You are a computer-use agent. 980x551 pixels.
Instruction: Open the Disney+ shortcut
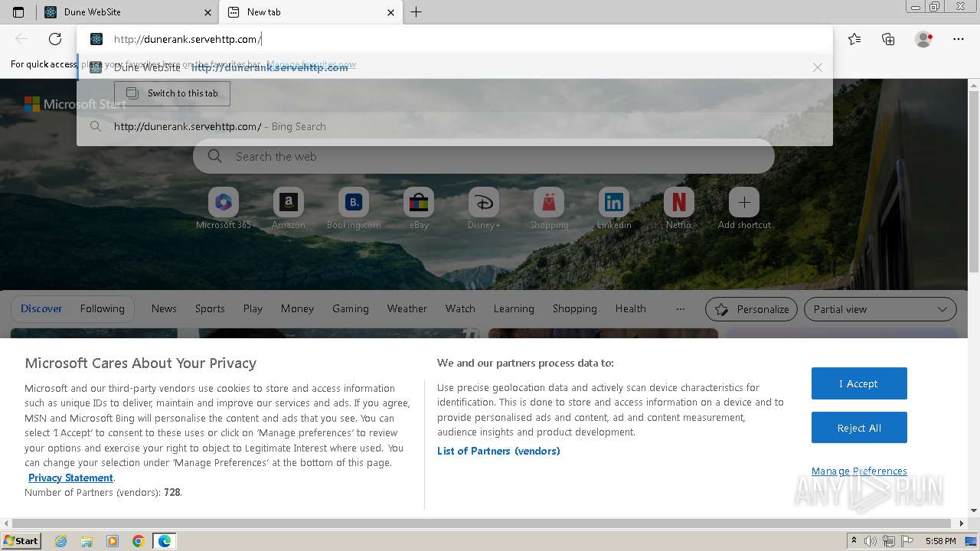(484, 209)
